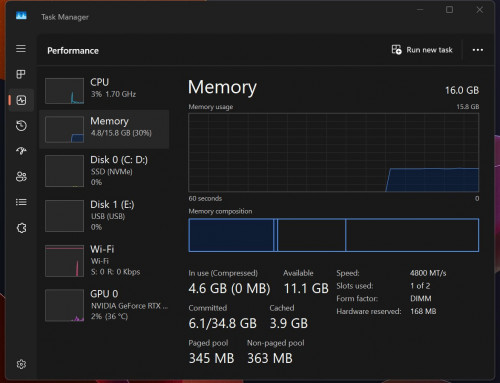Image resolution: width=500 pixels, height=383 pixels.
Task: Open Task Manager Settings gear
Action: pyautogui.click(x=21, y=364)
